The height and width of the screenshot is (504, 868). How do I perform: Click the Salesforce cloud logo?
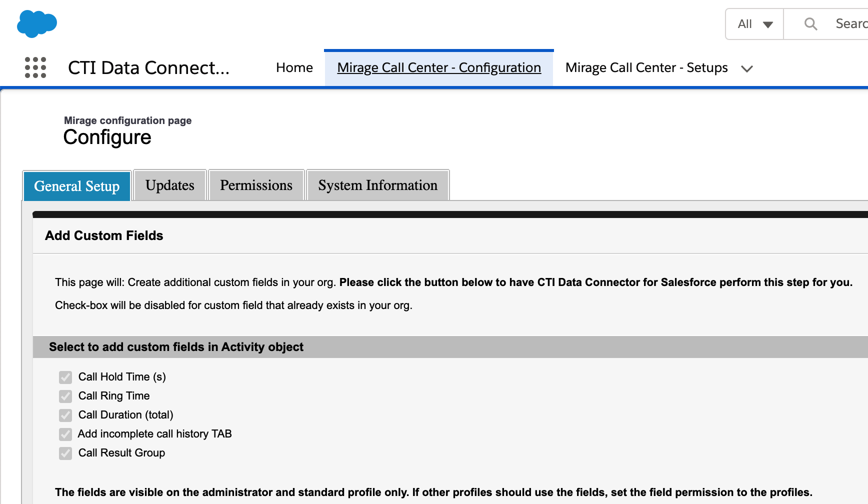click(x=37, y=23)
